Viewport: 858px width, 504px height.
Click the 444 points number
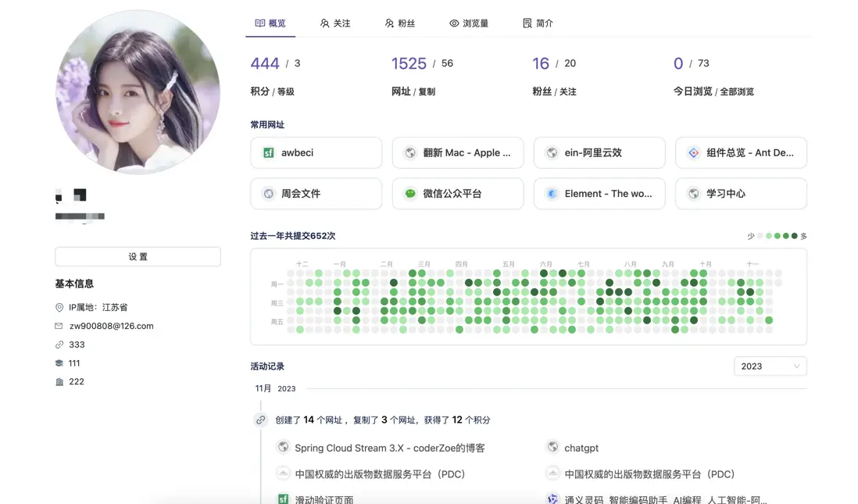pos(265,63)
